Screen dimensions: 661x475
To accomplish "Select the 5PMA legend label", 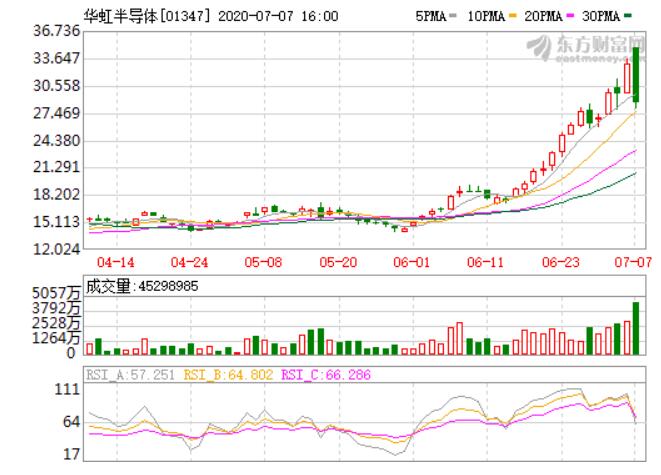I will click(x=430, y=16).
